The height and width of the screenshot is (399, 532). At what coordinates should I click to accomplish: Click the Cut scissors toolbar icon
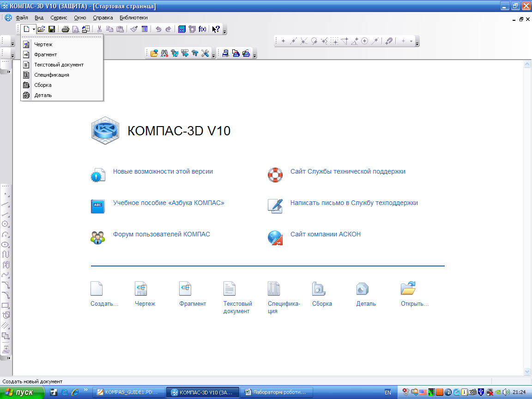[99, 29]
